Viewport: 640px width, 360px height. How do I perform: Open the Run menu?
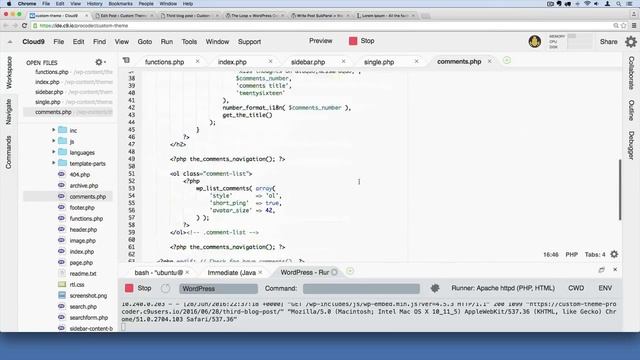coord(167,42)
